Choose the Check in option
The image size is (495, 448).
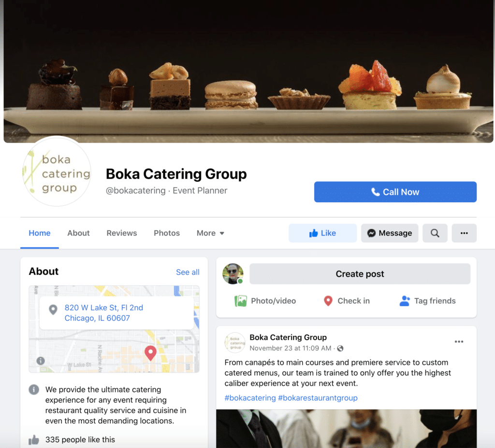(347, 301)
